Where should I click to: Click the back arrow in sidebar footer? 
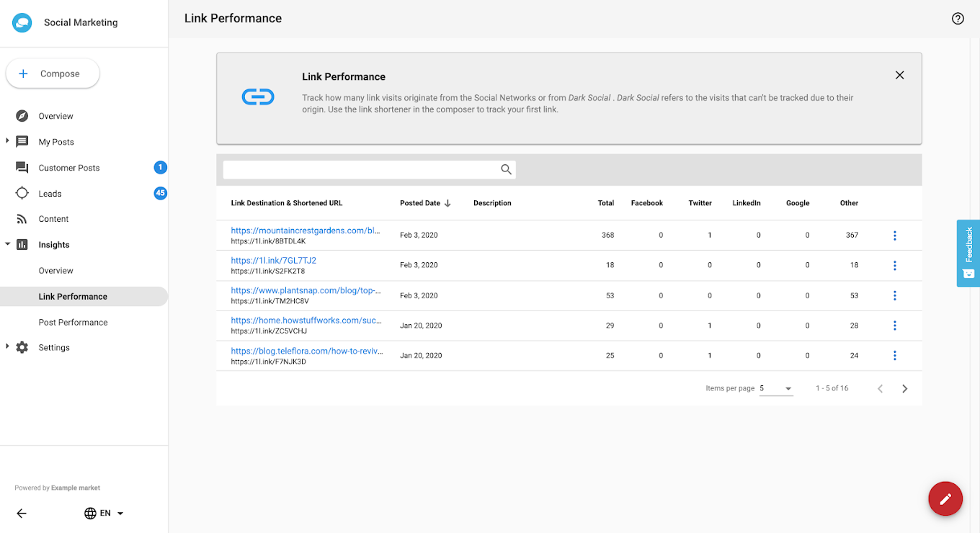click(x=22, y=514)
